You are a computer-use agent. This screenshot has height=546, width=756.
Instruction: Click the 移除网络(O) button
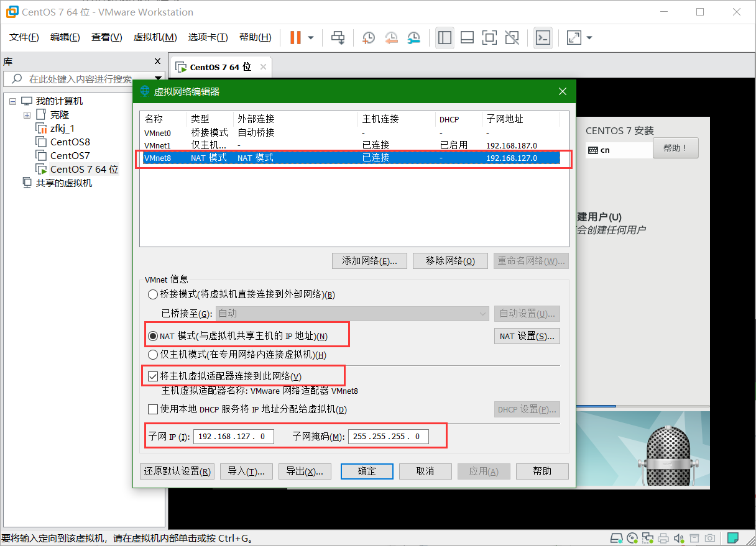coord(450,261)
